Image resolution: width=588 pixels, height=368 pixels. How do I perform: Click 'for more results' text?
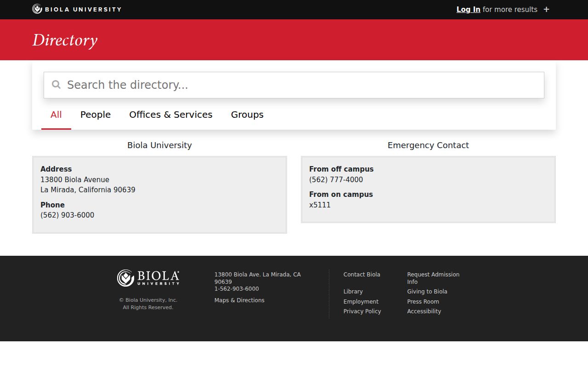coord(510,9)
